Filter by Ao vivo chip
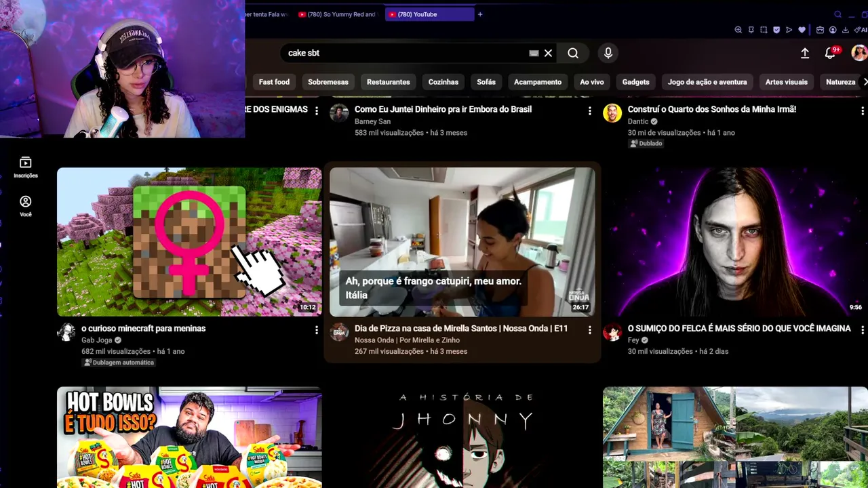This screenshot has height=488, width=868. coord(592,82)
